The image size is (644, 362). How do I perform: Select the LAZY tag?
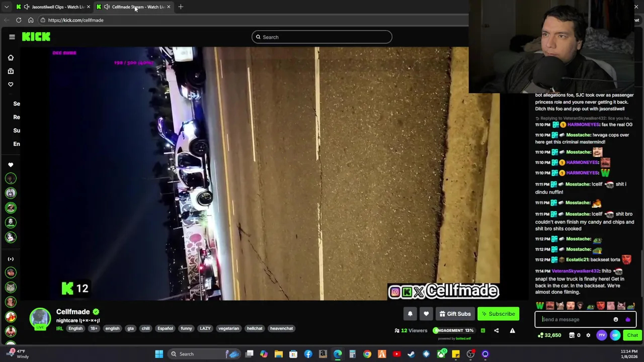(x=205, y=328)
